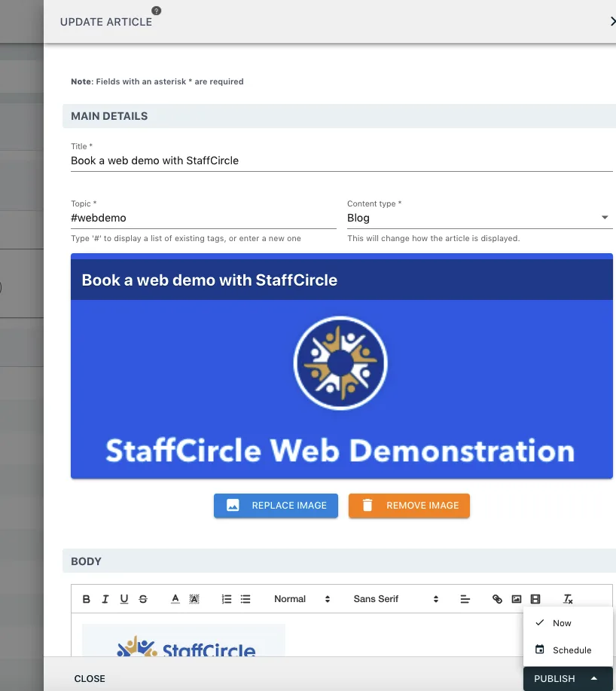Click the Replace Image button
Viewport: 616px width, 691px height.
click(276, 506)
